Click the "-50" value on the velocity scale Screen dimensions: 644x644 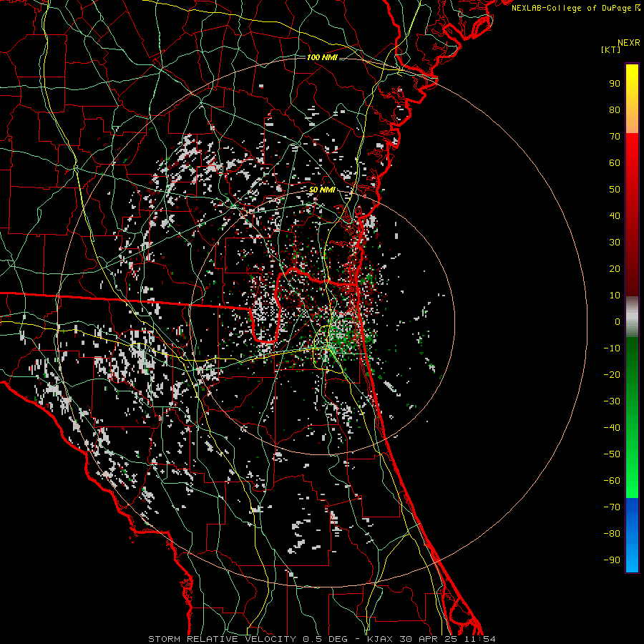point(612,454)
